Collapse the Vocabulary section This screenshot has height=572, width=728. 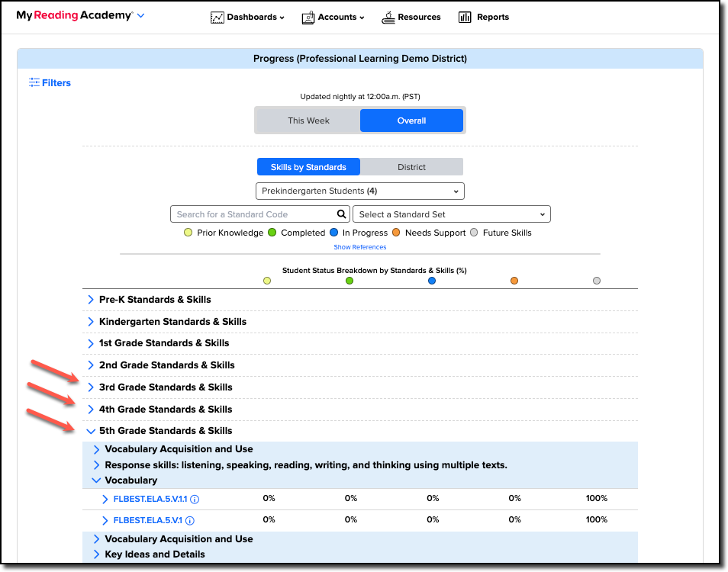coord(96,480)
